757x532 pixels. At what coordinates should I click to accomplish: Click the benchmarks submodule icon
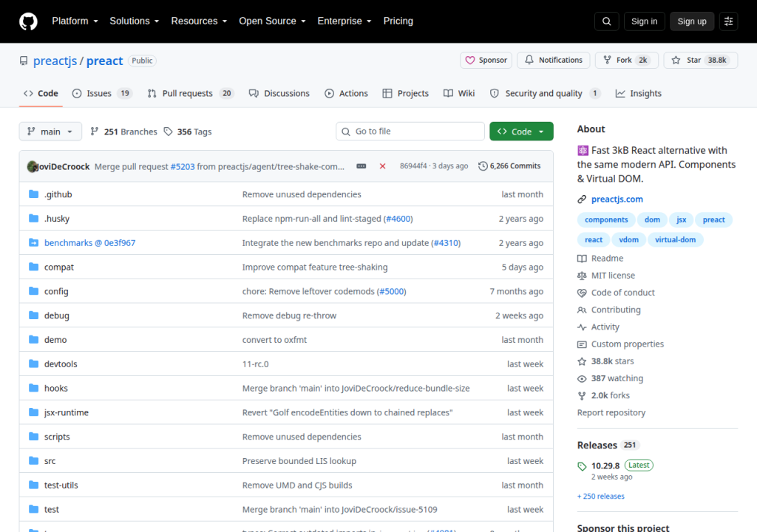(34, 242)
